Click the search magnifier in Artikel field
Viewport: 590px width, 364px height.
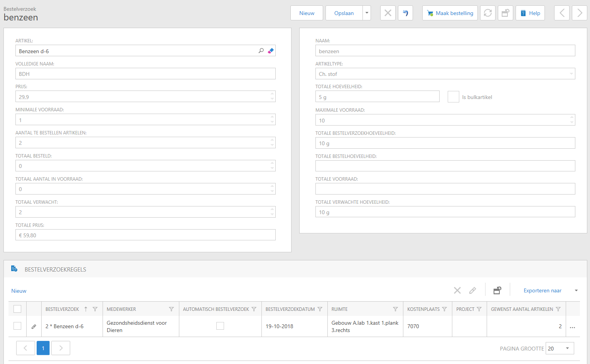click(x=261, y=51)
